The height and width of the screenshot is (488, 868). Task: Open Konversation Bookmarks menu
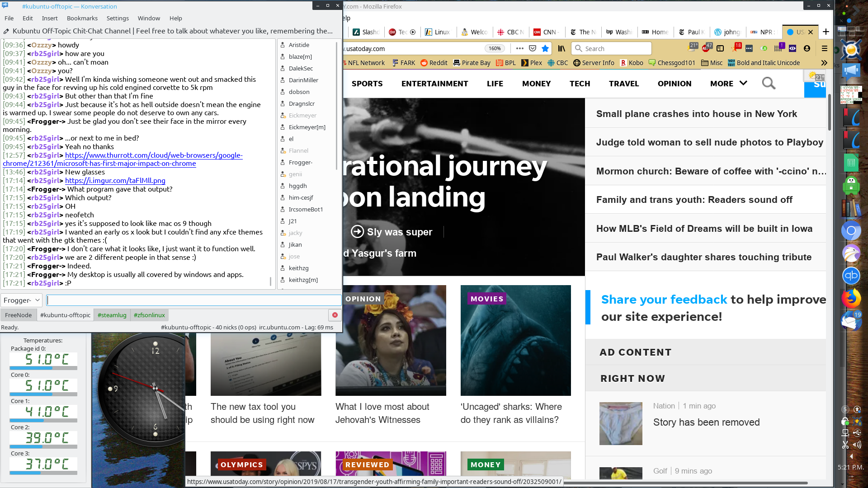82,18
